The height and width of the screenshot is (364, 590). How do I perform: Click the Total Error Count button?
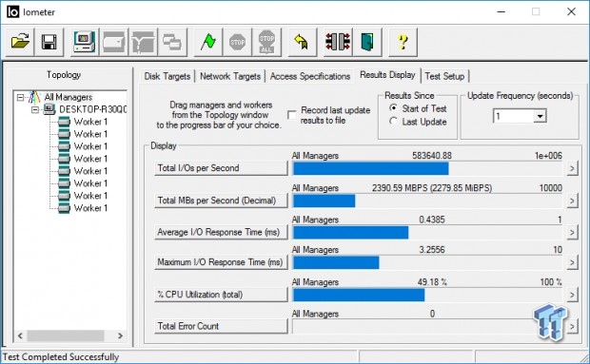point(221,326)
